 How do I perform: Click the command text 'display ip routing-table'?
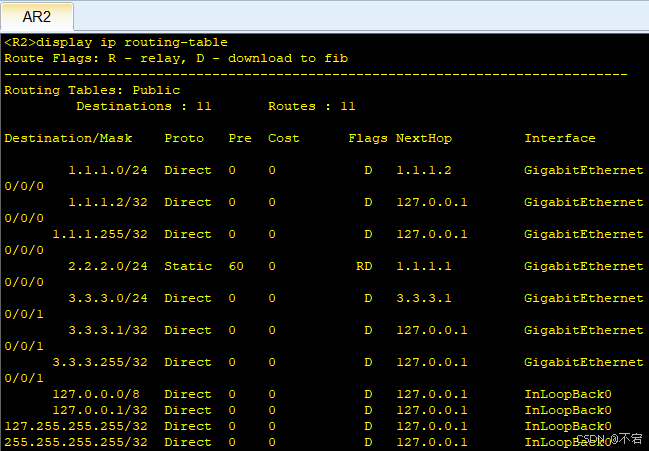132,43
